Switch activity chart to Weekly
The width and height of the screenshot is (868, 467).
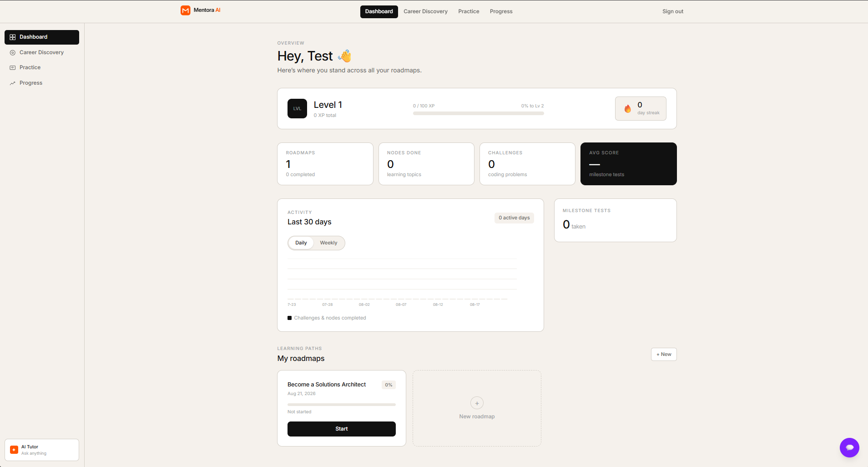pos(328,243)
